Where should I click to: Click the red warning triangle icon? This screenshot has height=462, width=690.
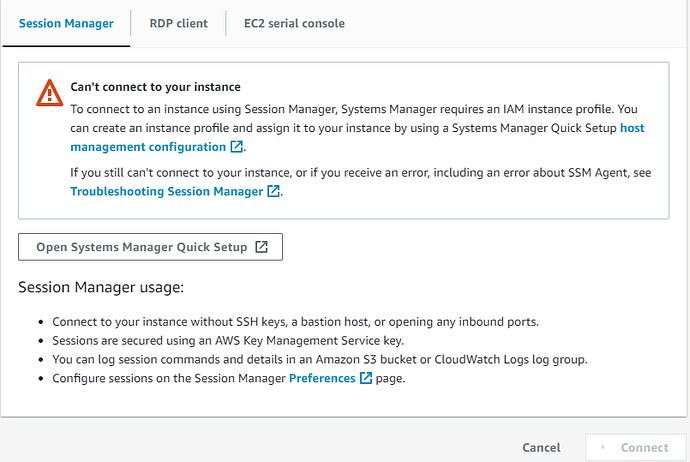point(48,93)
